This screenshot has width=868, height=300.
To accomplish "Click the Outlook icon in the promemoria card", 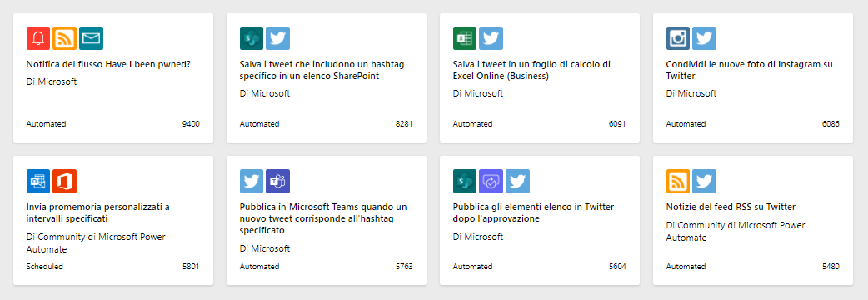I will 38,181.
